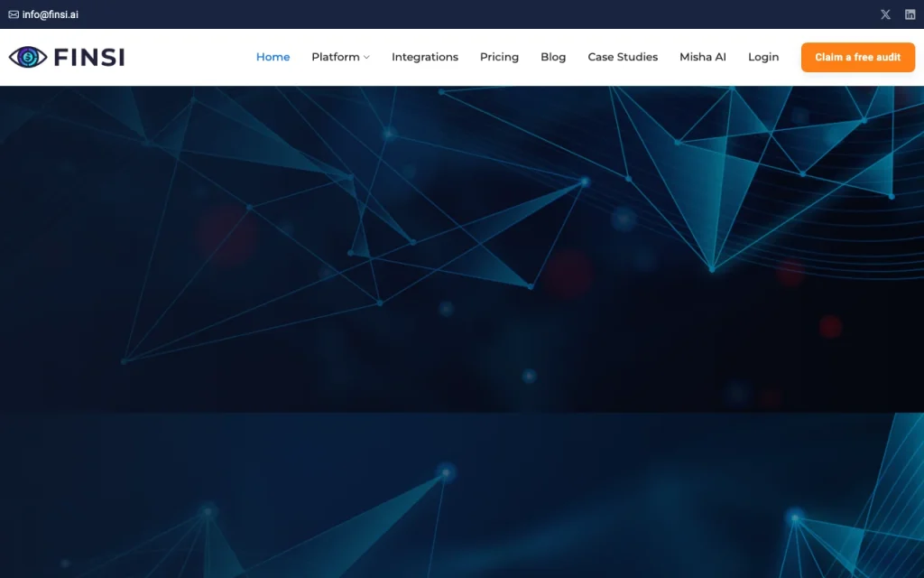Click the envelope mail icon
Viewport: 924px width, 578px height.
tap(14, 14)
